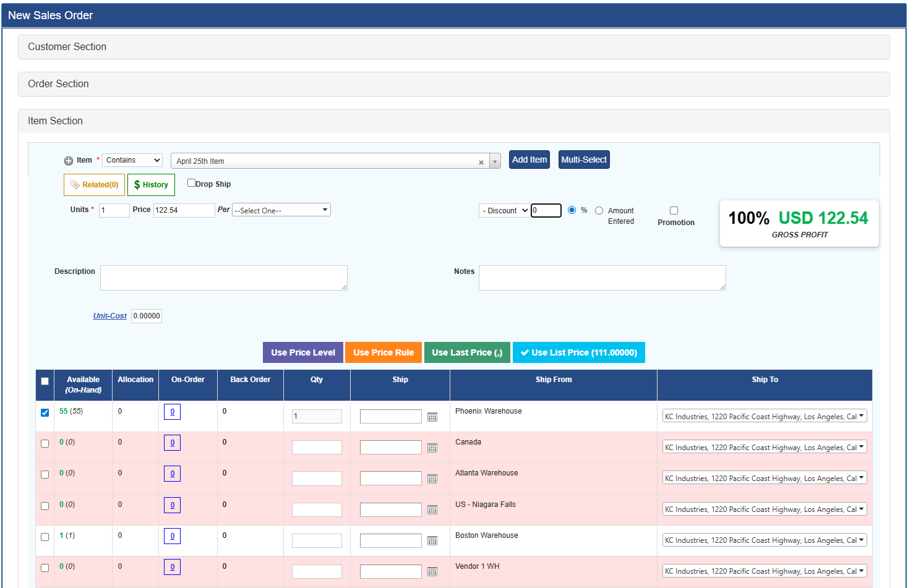Image resolution: width=908 pixels, height=588 pixels.
Task: Open calendar icon for Phoenix Warehouse ship date
Action: click(432, 417)
